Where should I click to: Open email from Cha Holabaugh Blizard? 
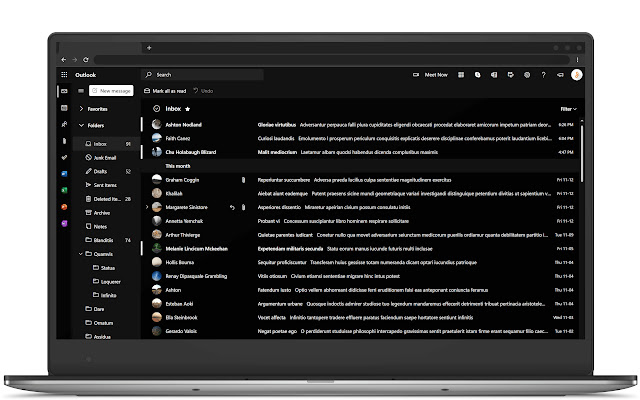pyautogui.click(x=361, y=152)
